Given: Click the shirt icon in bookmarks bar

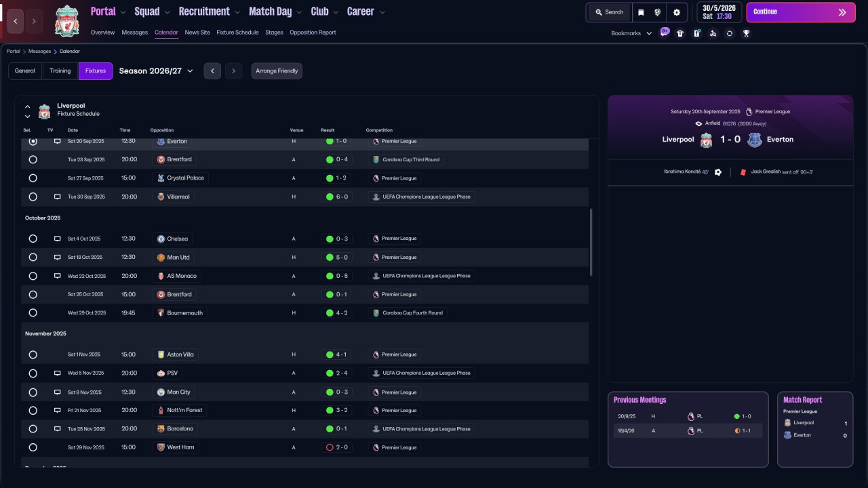Looking at the screenshot, I should (680, 33).
